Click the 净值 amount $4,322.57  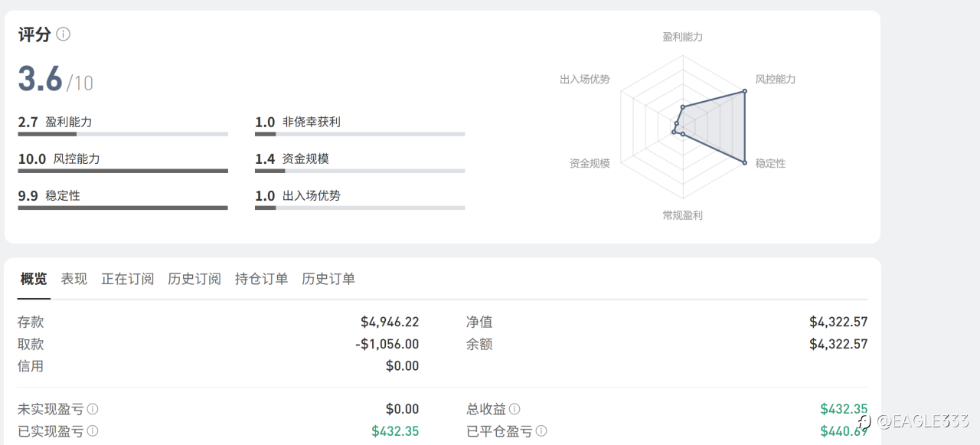coord(838,322)
